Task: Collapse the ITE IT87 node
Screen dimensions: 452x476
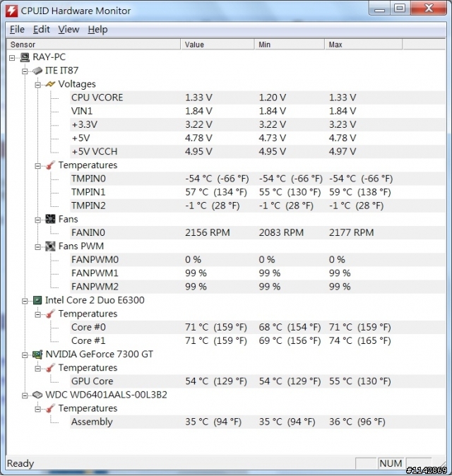Action: (25, 71)
